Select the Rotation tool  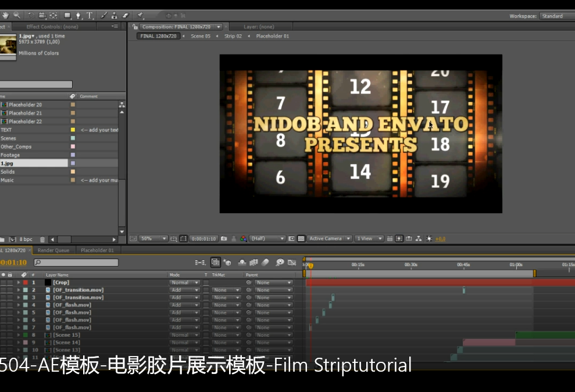pyautogui.click(x=31, y=15)
